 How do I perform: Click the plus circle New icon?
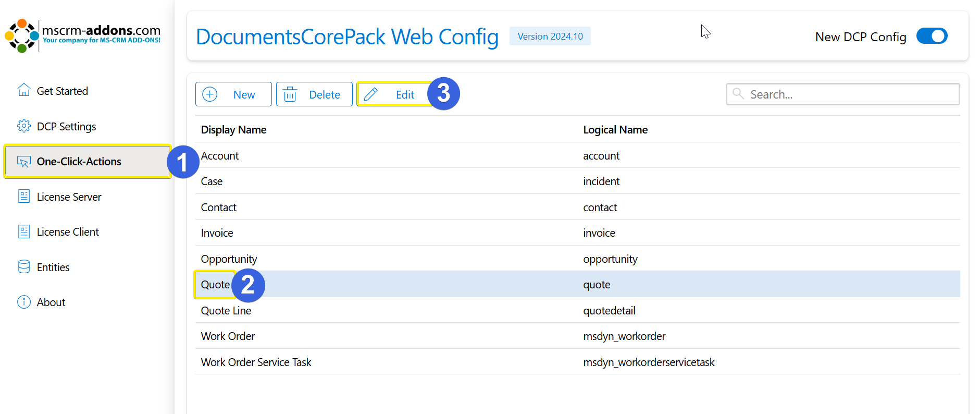pyautogui.click(x=210, y=94)
